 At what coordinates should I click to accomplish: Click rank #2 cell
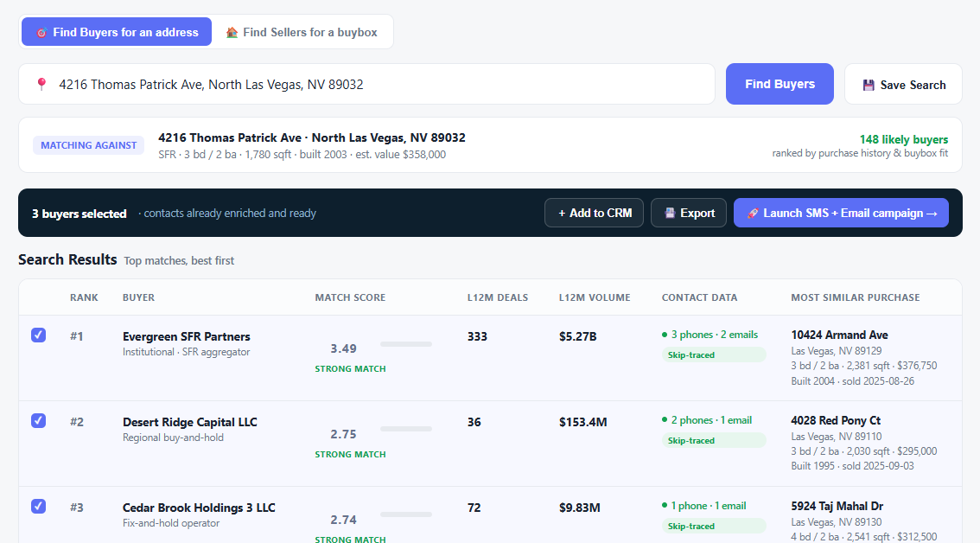point(77,422)
